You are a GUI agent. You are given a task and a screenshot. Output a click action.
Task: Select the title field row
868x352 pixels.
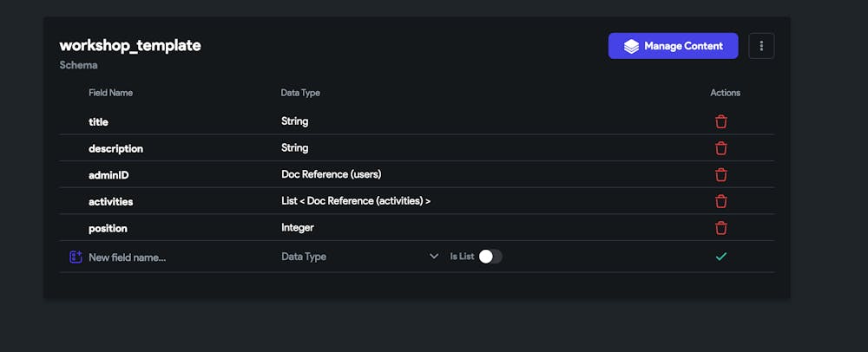pos(417,121)
